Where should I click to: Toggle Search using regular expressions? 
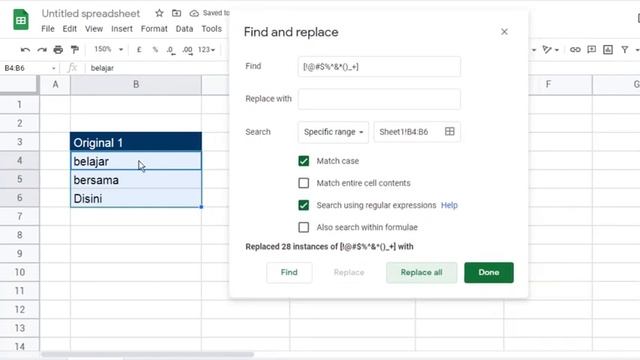pyautogui.click(x=304, y=205)
